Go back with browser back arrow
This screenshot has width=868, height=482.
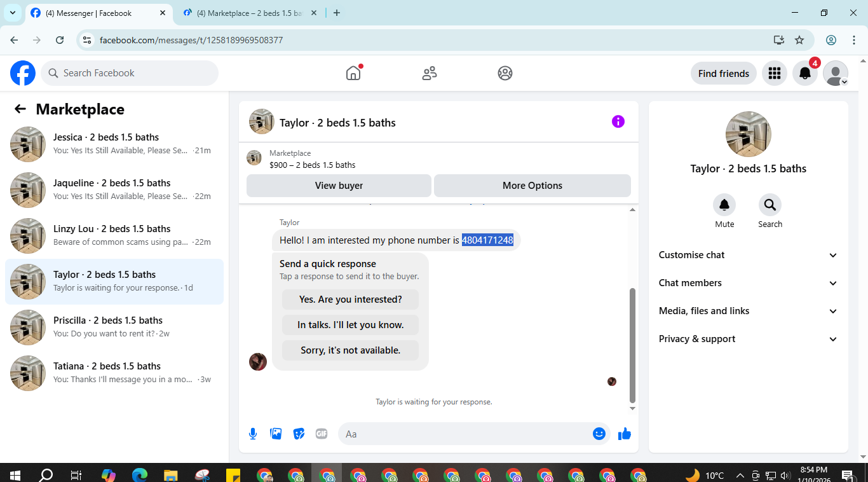tap(14, 40)
